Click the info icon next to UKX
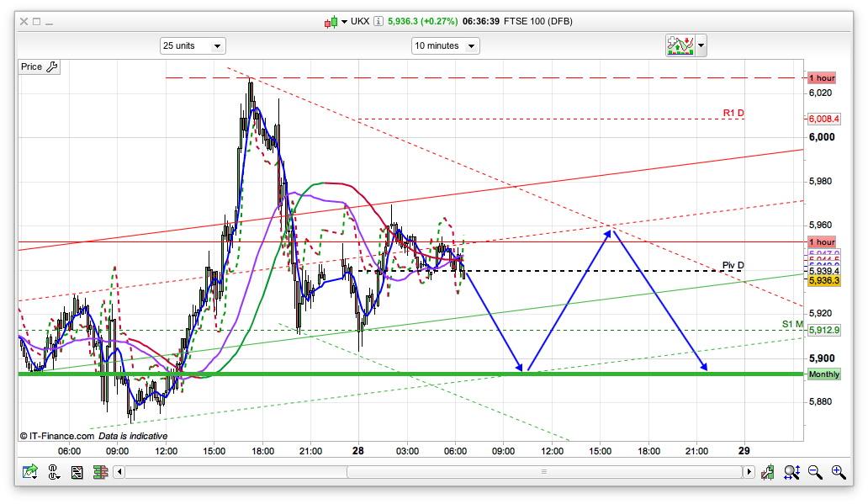 pos(378,22)
